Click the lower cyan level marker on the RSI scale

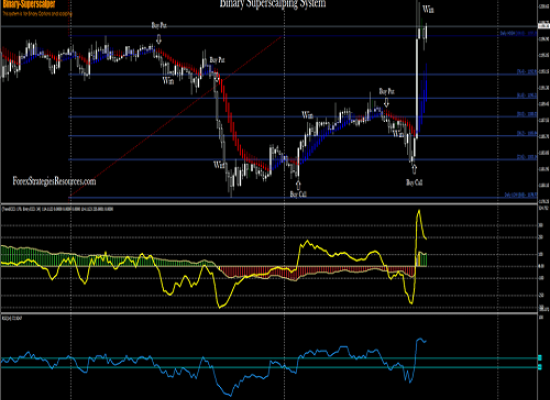[x=540, y=367]
